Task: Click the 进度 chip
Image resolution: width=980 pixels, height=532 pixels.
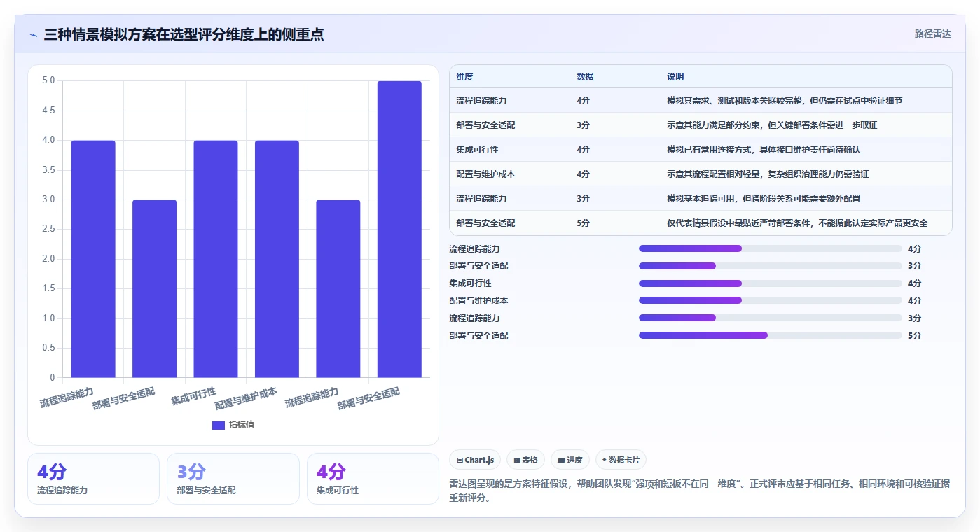Action: (570, 460)
